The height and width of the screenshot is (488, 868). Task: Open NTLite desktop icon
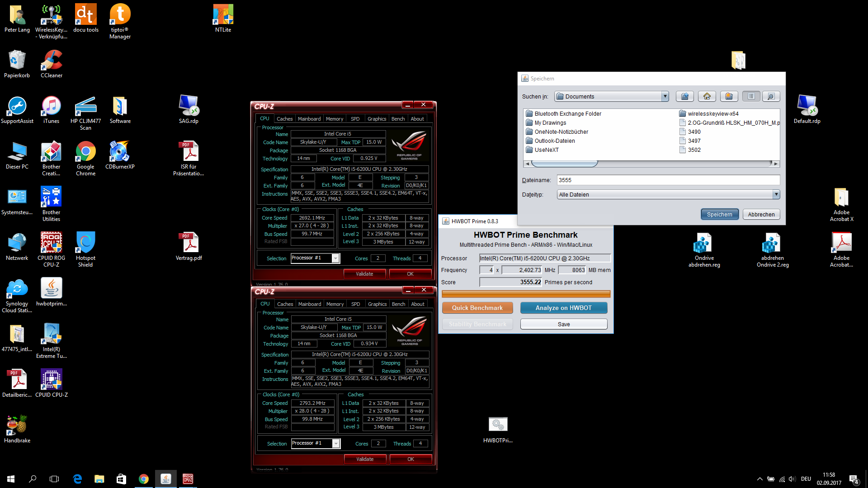pyautogui.click(x=223, y=19)
